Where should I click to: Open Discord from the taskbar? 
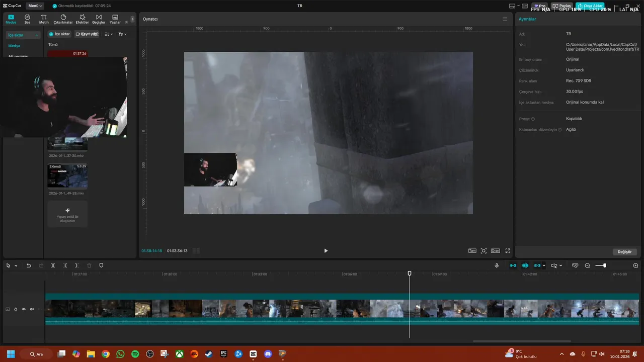(x=268, y=354)
